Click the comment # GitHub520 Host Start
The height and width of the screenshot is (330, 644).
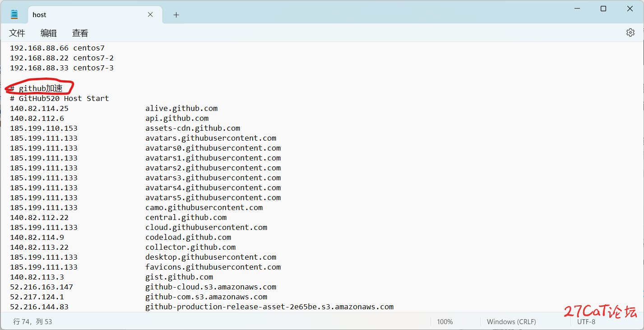click(x=60, y=98)
